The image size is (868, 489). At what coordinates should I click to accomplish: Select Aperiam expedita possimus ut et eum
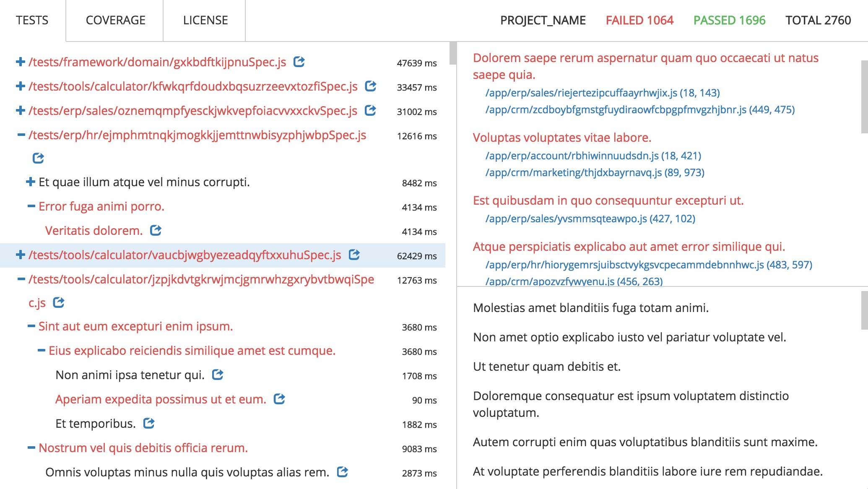click(161, 399)
